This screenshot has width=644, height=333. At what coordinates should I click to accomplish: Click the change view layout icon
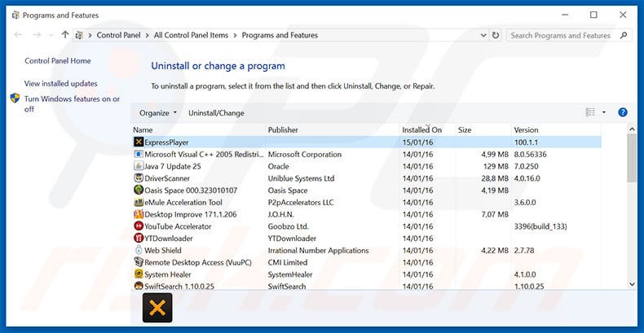click(590, 112)
